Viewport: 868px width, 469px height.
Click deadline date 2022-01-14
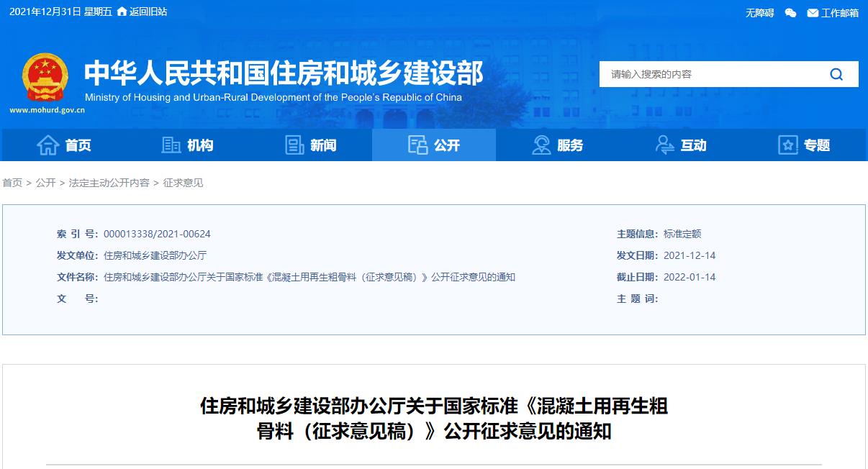coord(690,277)
